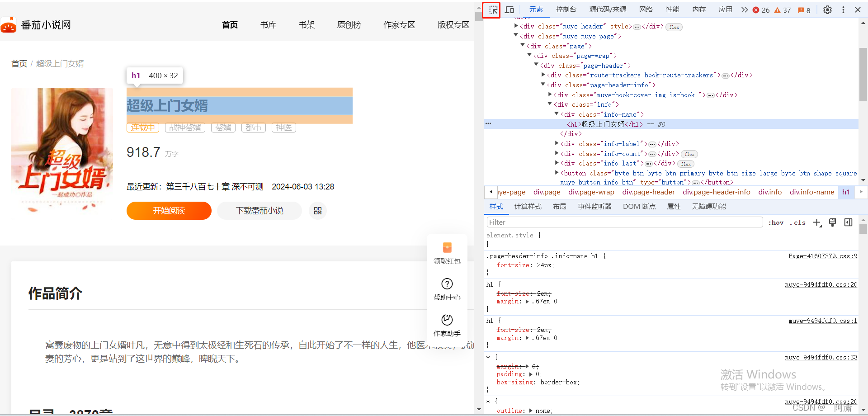Viewport: 868px width, 416px height.
Task: Click the ellipsis beside the selected h1 row
Action: pyautogui.click(x=488, y=123)
